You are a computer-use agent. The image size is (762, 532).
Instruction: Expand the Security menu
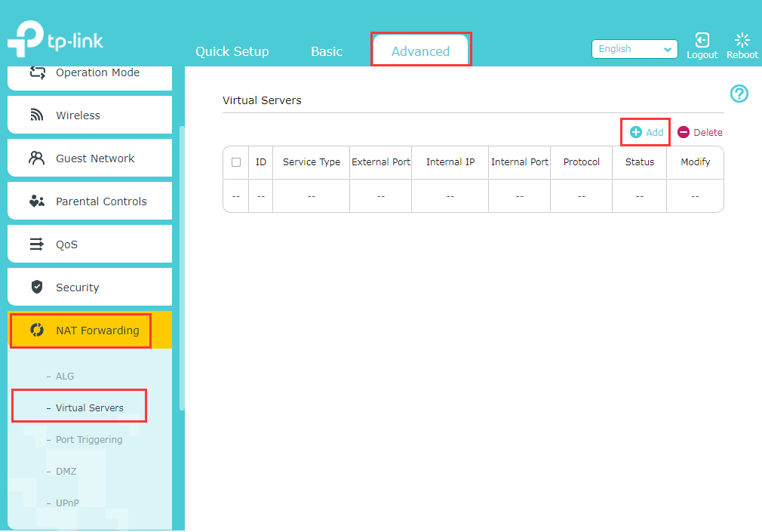click(77, 287)
